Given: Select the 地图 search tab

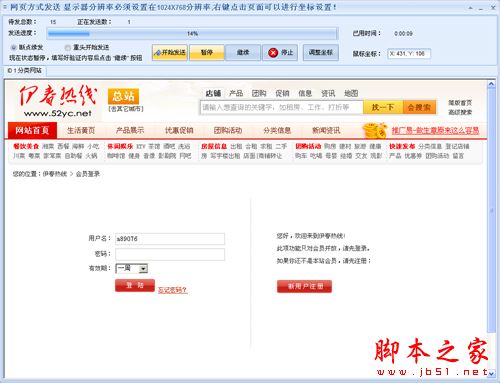Looking at the screenshot, I should (x=351, y=93).
